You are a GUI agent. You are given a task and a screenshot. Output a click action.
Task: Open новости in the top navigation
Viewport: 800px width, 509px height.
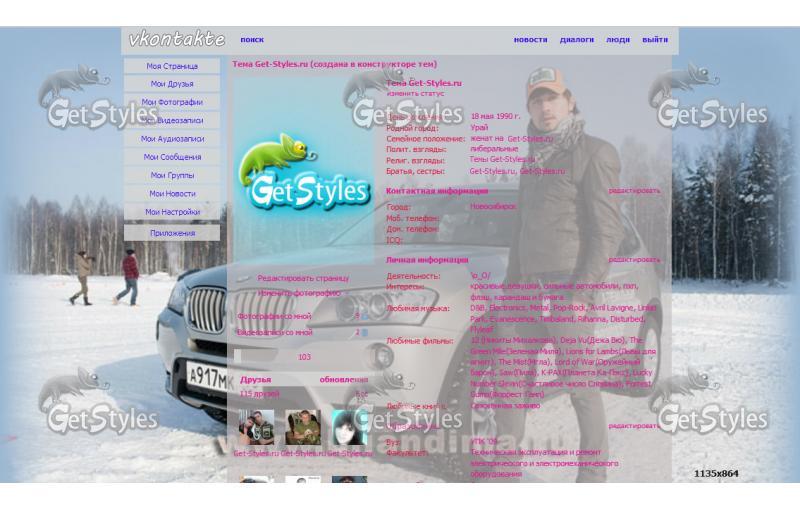point(531,39)
